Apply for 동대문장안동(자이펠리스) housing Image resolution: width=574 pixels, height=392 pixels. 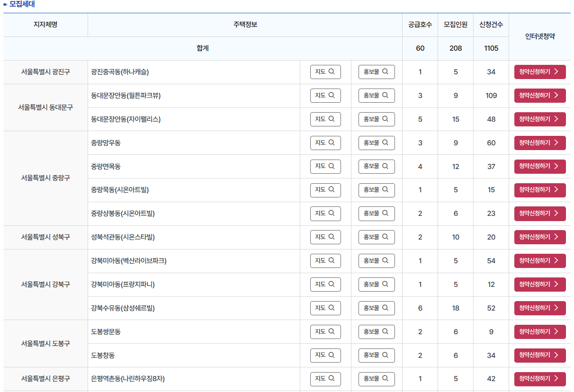(x=540, y=119)
